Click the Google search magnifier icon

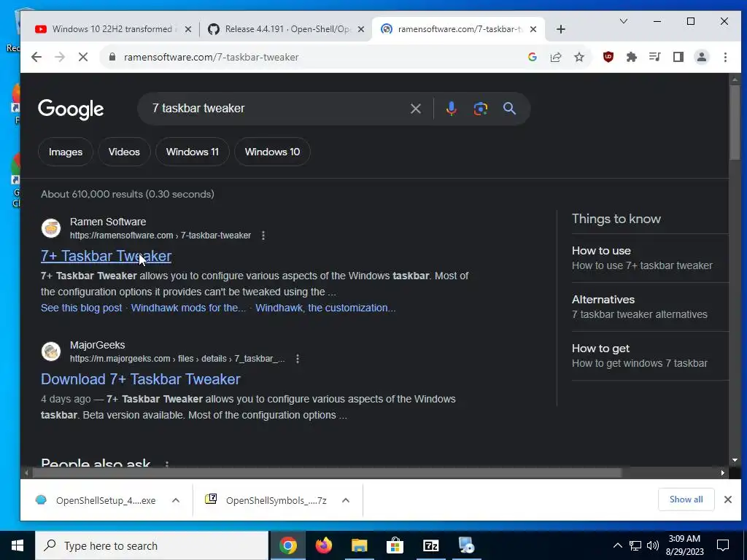point(509,109)
